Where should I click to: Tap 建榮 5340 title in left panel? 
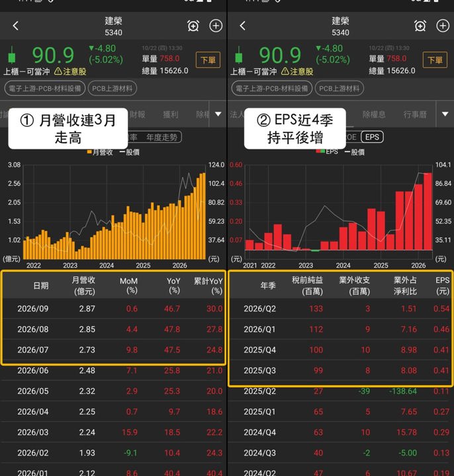coord(113,26)
